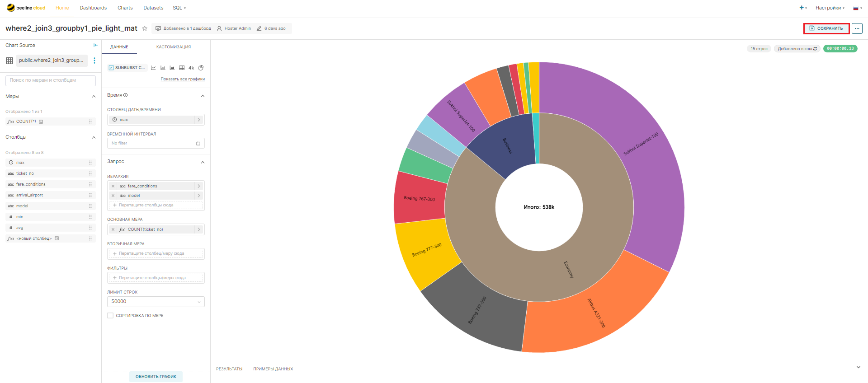Click the drag handle on COUNT(*) metric
Viewport: 868px width, 383px height.
[x=90, y=121]
